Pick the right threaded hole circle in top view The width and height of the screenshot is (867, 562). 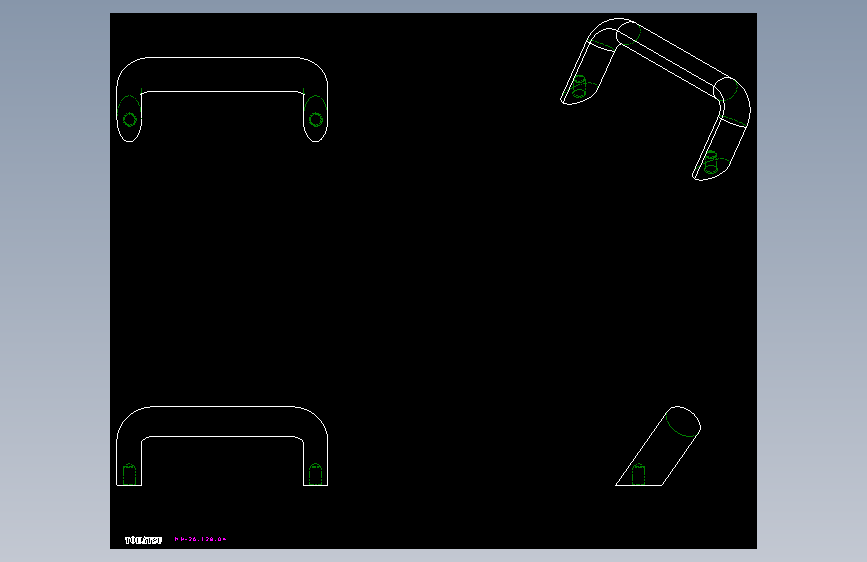tap(316, 119)
